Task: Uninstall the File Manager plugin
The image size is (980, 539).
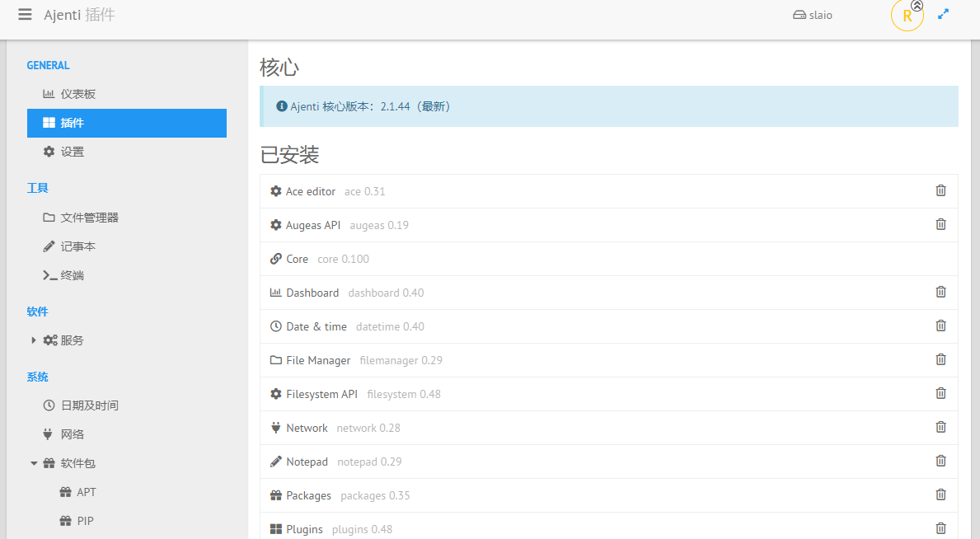Action: [x=940, y=360]
